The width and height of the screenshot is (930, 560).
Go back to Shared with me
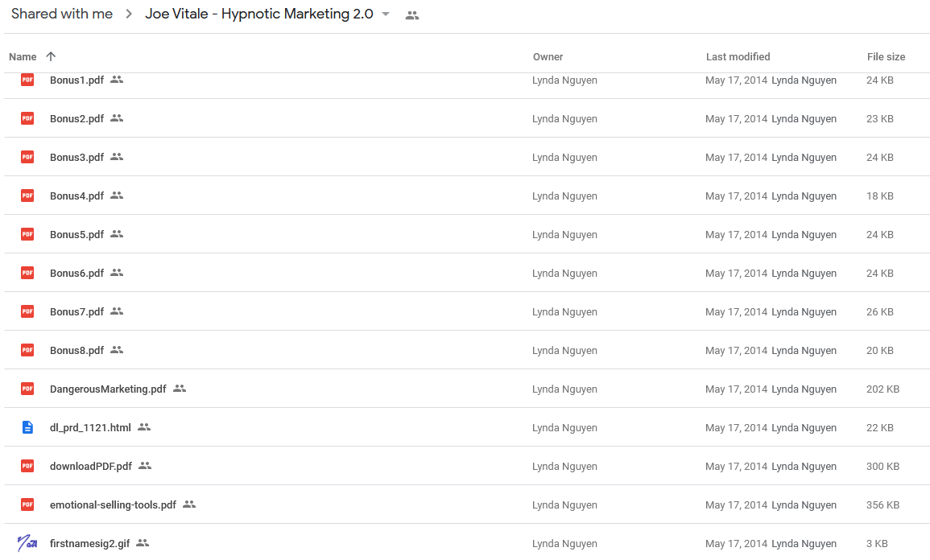click(62, 14)
